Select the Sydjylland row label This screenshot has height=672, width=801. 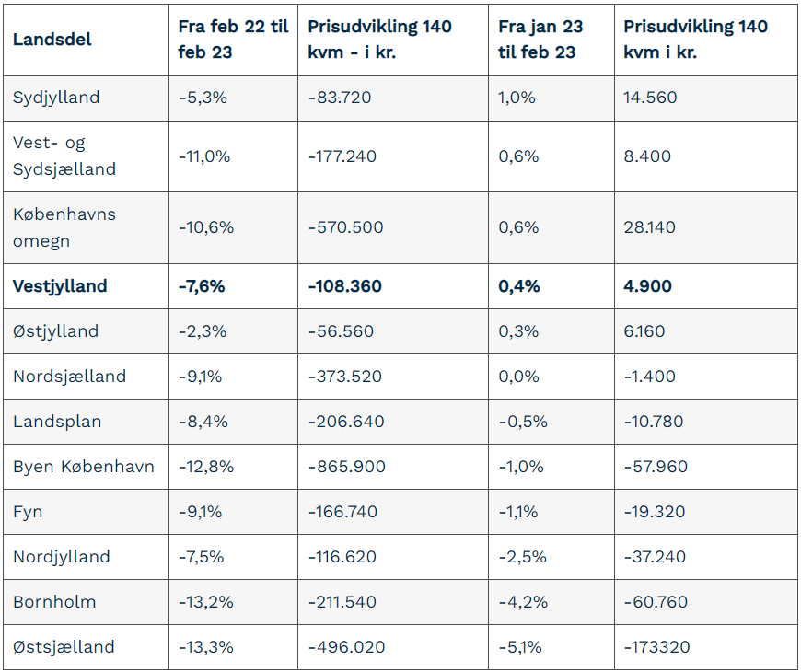click(x=56, y=98)
